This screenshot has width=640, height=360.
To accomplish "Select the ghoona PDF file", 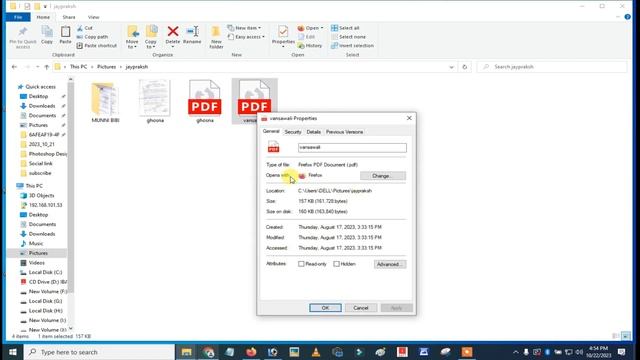I will point(204,102).
